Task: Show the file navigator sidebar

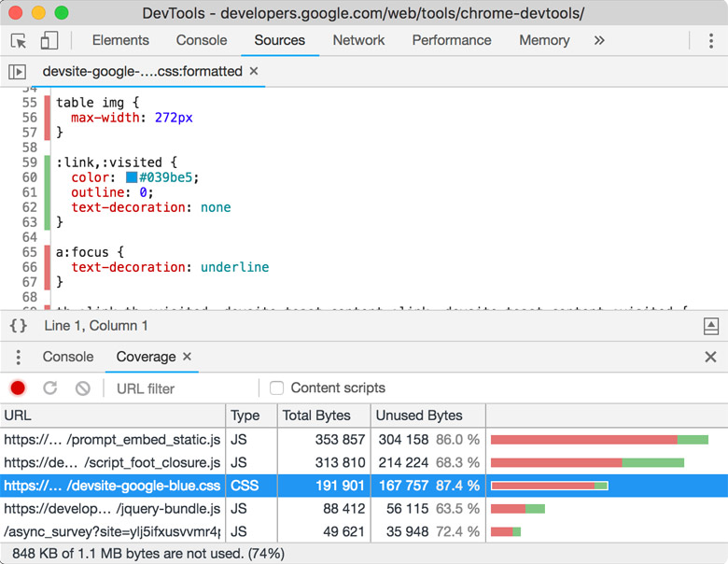Action: tap(17, 72)
